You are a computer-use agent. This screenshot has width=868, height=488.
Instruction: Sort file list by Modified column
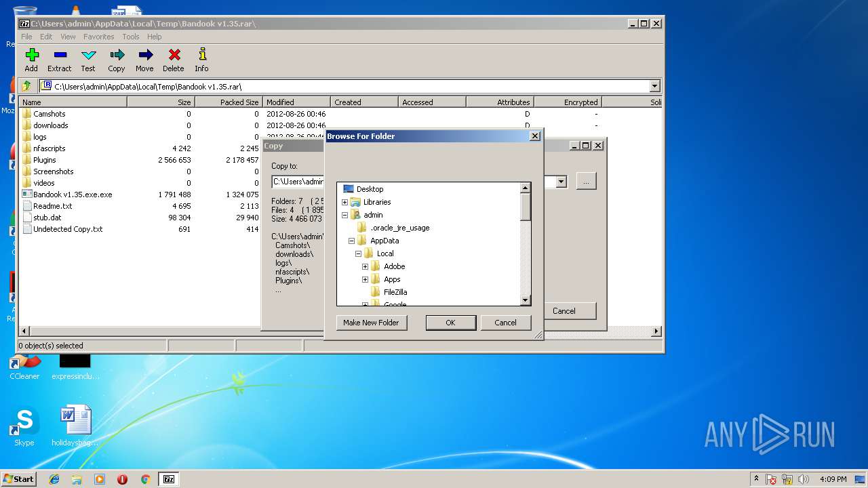point(296,102)
